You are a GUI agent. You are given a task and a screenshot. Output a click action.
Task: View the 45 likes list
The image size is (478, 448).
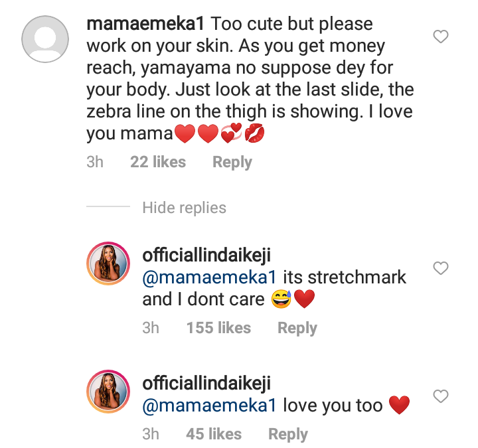tap(214, 434)
